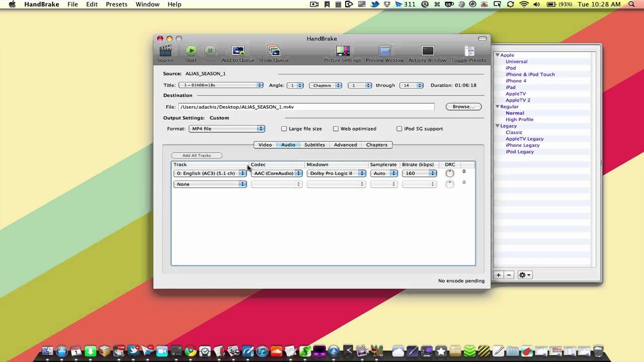644x362 pixels.
Task: Collapse the Regular presets group
Action: click(497, 107)
